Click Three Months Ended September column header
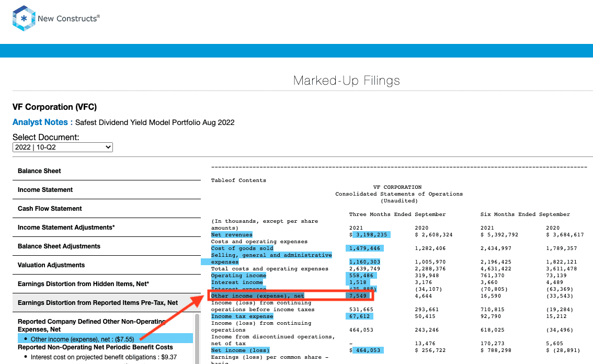 pos(397,214)
